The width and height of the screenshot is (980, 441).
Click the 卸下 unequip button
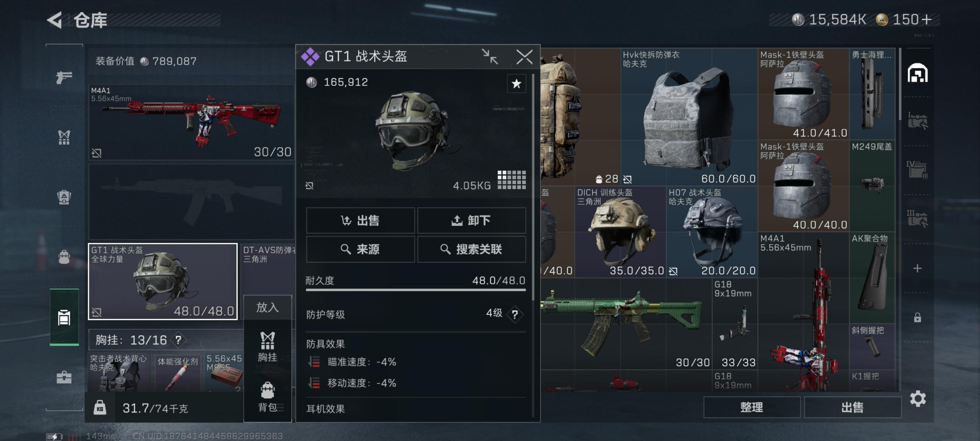click(471, 220)
